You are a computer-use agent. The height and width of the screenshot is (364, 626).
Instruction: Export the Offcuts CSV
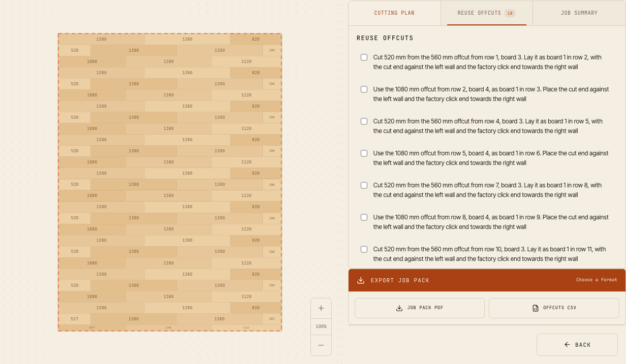pyautogui.click(x=554, y=308)
